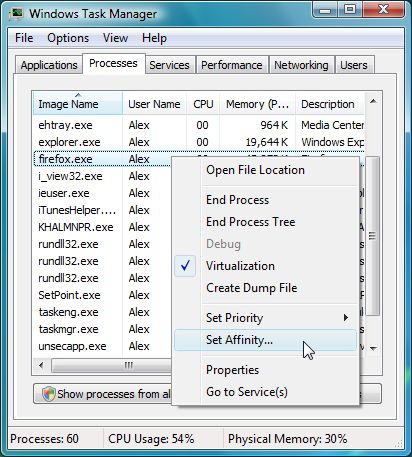The width and height of the screenshot is (412, 457).
Task: Maximize the Task Manager window
Action: [x=350, y=10]
